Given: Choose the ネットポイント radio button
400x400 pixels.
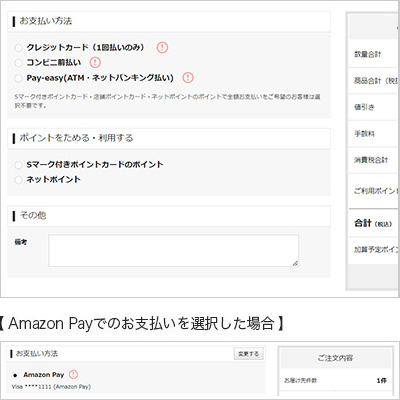Looking at the screenshot, I should (18, 180).
